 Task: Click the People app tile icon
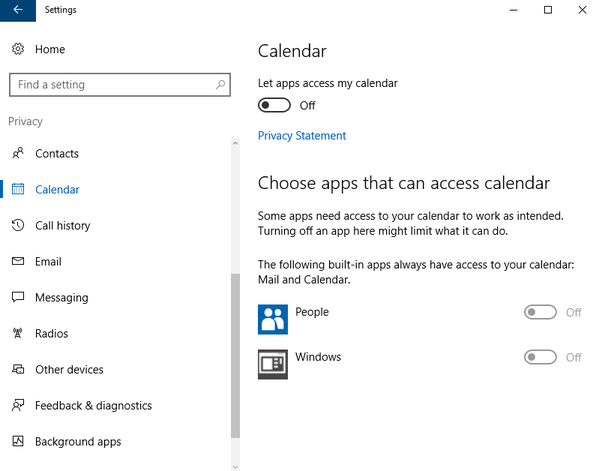tap(273, 319)
